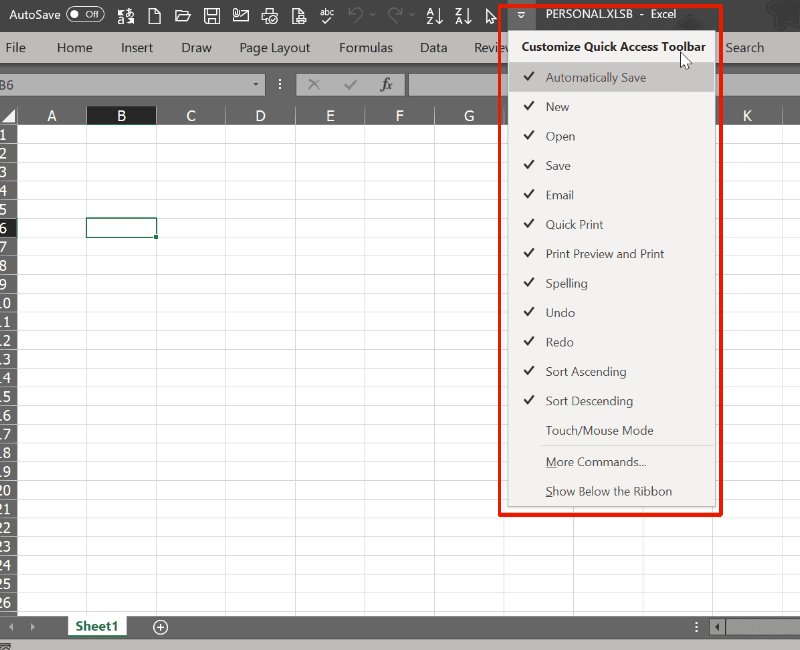The height and width of the screenshot is (650, 800).
Task: Uncheck Automatically Save in the menu
Action: point(611,78)
